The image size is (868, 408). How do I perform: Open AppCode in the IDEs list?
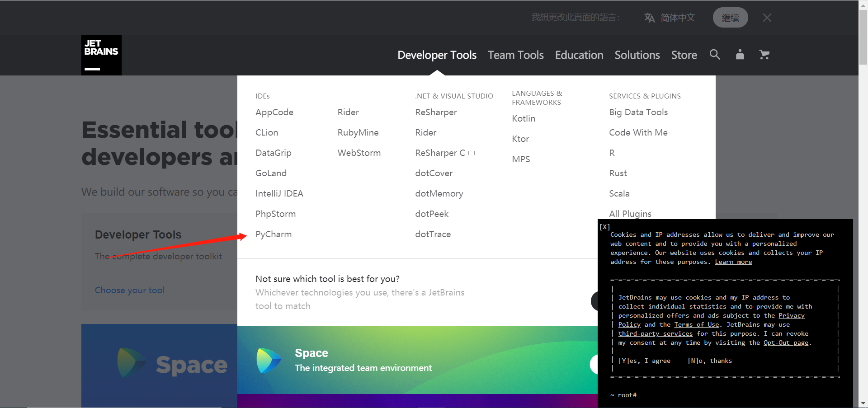tap(274, 112)
